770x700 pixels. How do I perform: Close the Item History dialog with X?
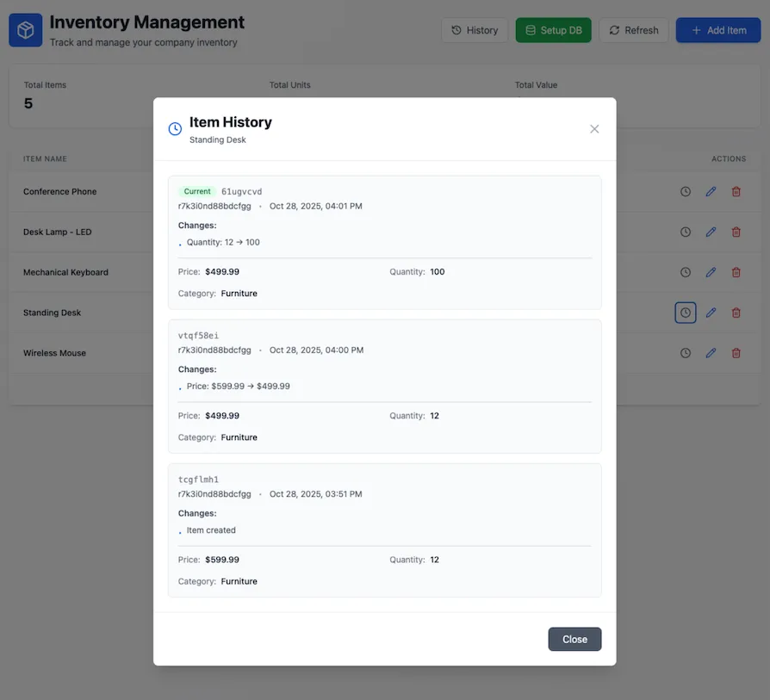(594, 129)
